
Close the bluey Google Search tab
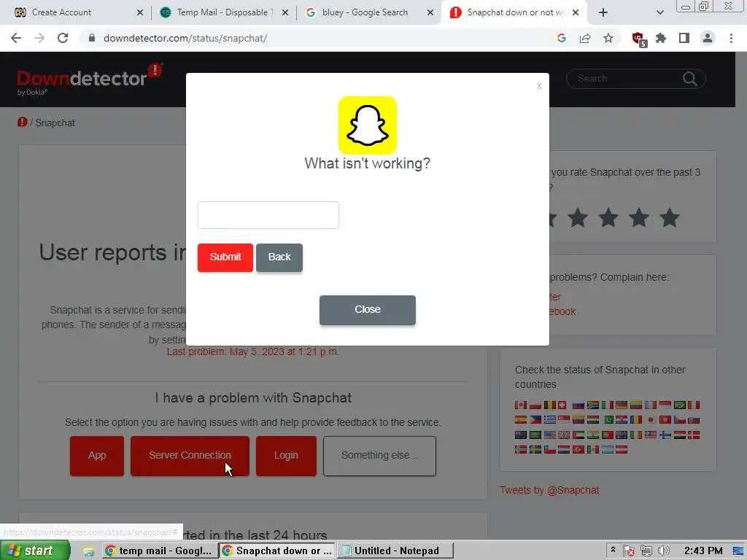(x=430, y=12)
